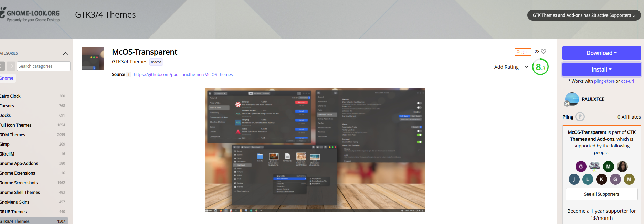Open the McOS-Transparent product thumbnail
This screenshot has height=224, width=644.
[93, 58]
